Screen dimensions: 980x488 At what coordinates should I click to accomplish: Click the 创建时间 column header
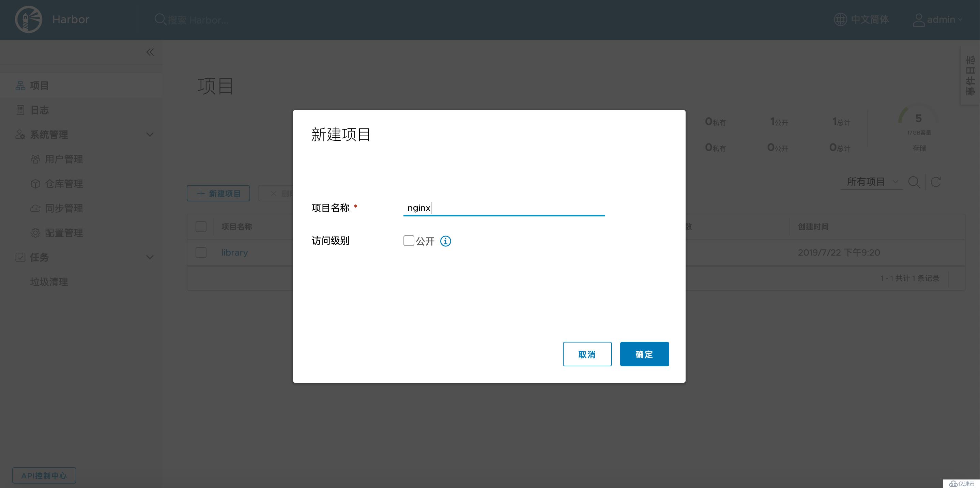pos(813,227)
